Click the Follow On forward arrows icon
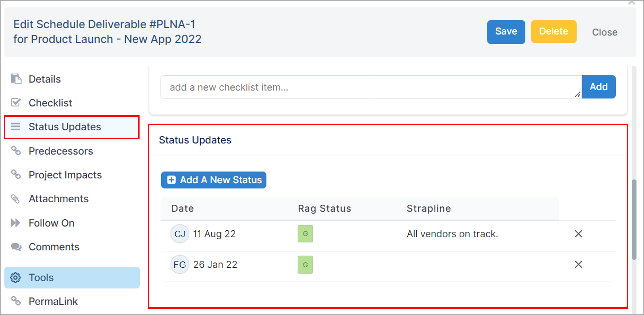The image size is (644, 315). point(16,223)
